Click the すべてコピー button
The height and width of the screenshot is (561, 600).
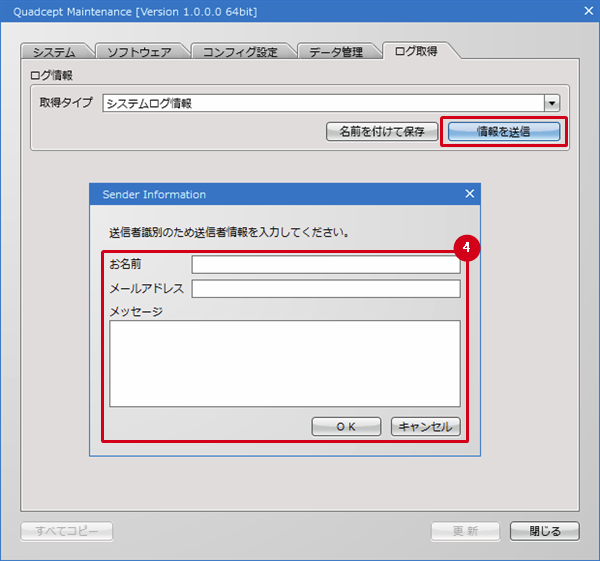[x=67, y=531]
